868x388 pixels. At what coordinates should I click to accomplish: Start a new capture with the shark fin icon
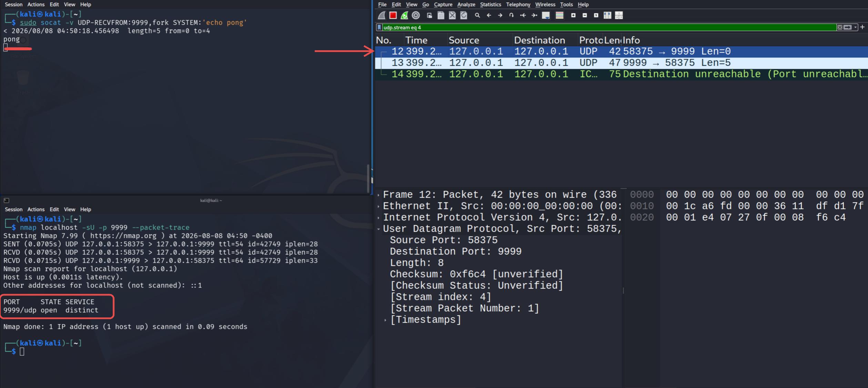[382, 15]
